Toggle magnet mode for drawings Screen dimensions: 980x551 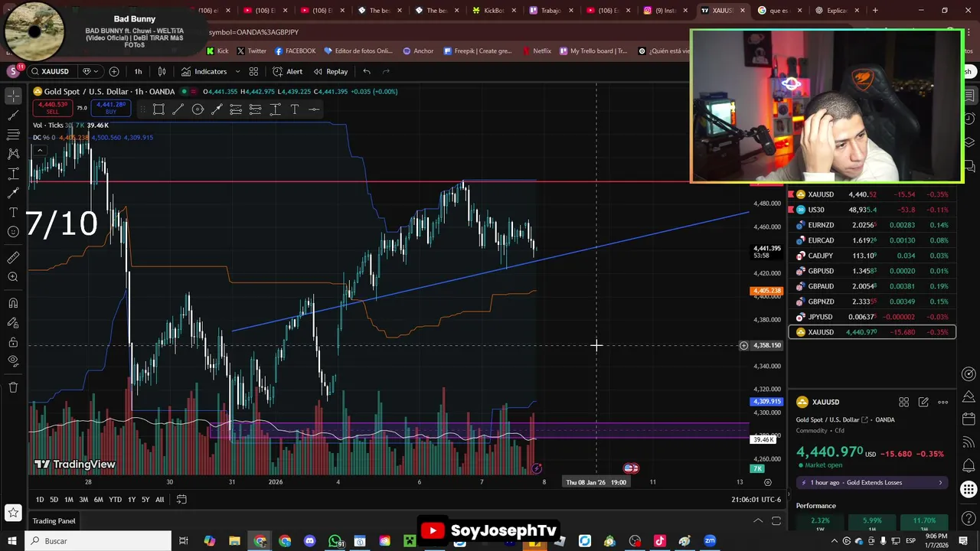[x=13, y=303]
